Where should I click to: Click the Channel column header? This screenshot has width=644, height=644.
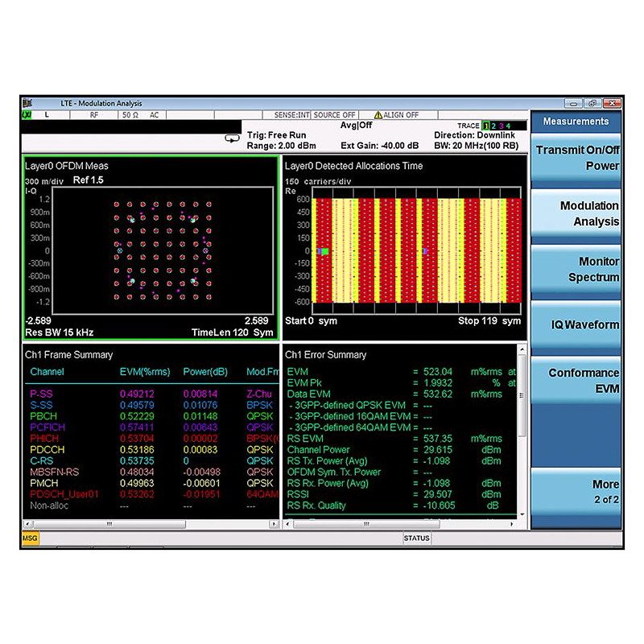point(47,372)
